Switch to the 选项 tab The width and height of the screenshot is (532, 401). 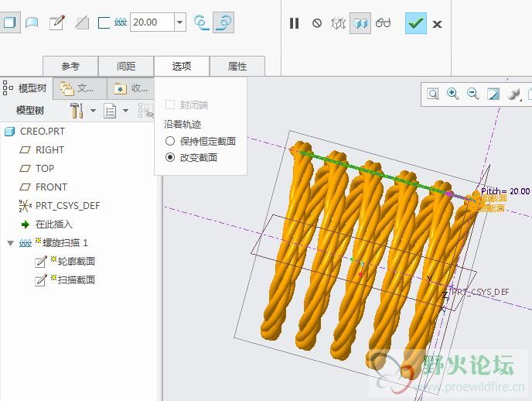click(182, 67)
